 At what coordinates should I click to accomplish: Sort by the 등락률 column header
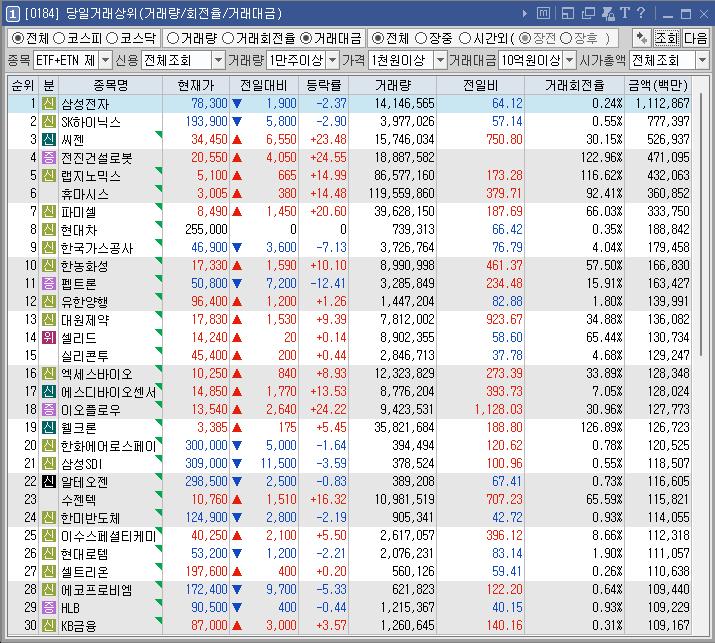(323, 85)
